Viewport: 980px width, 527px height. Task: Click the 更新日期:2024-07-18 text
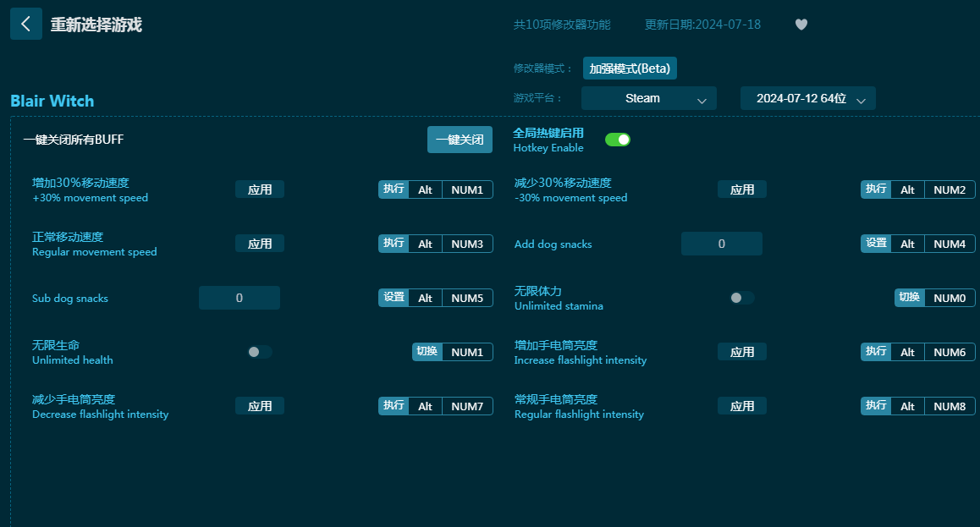click(702, 25)
